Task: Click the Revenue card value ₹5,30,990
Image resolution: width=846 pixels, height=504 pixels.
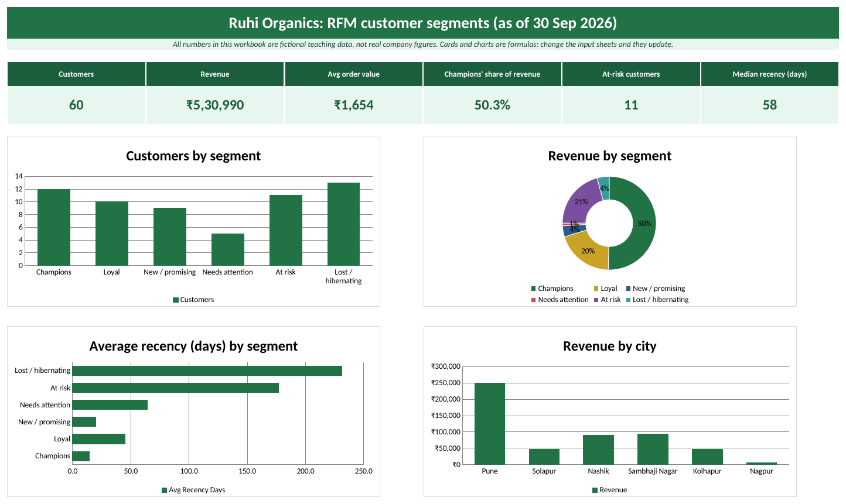Action: coord(215,105)
